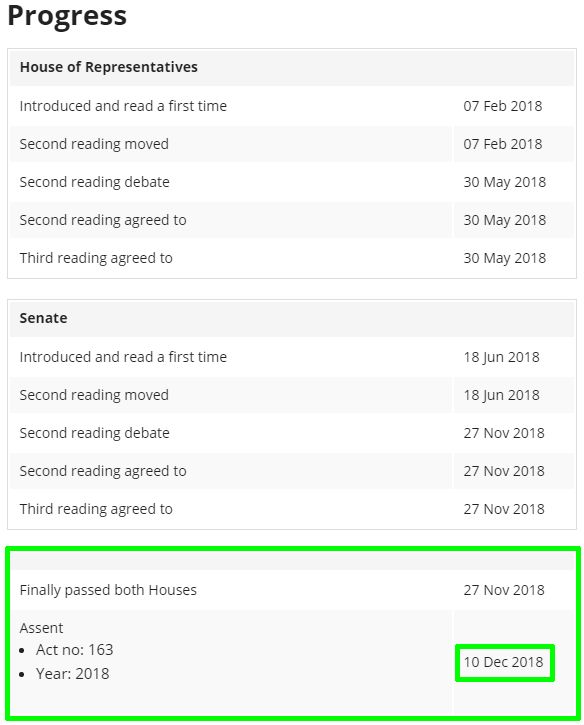Click the highlighted 10 Dec 2018 assent date
The width and height of the screenshot is (584, 725).
pyautogui.click(x=504, y=662)
